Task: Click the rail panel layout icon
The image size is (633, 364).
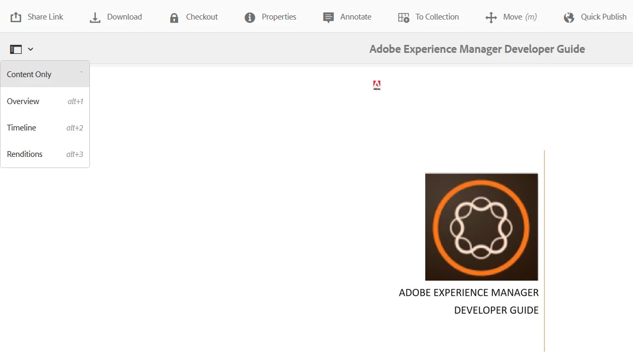Action: pos(16,49)
